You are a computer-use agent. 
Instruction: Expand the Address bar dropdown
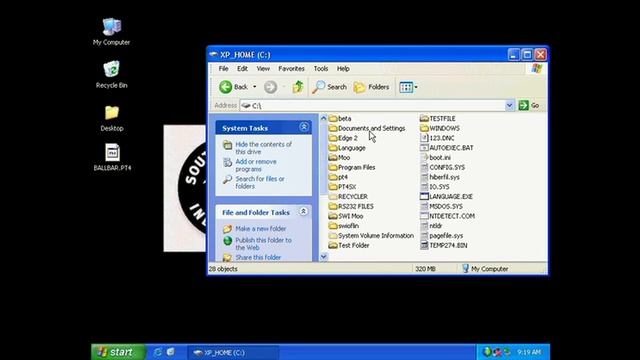tap(509, 106)
